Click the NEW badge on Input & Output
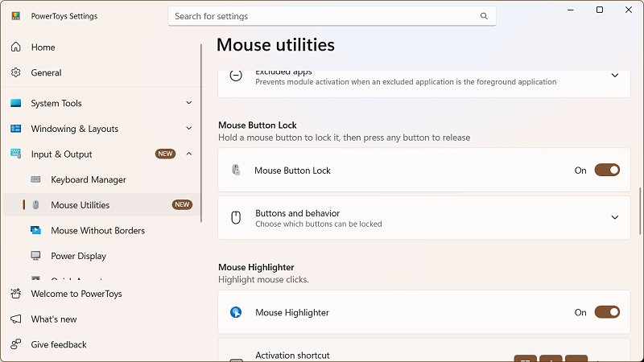Image resolution: width=644 pixels, height=362 pixels. 166,154
